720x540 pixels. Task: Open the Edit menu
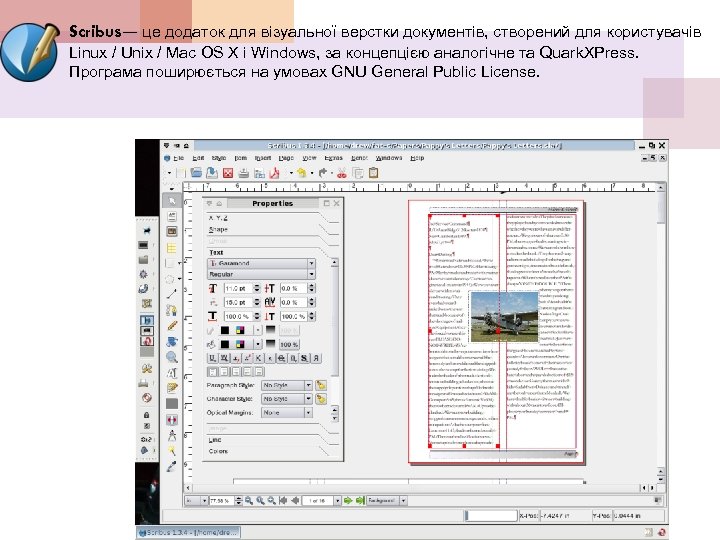pyautogui.click(x=198, y=158)
